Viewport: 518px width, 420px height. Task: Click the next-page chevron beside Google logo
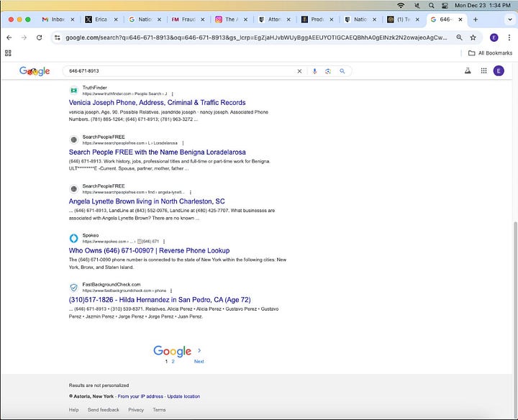tap(199, 350)
